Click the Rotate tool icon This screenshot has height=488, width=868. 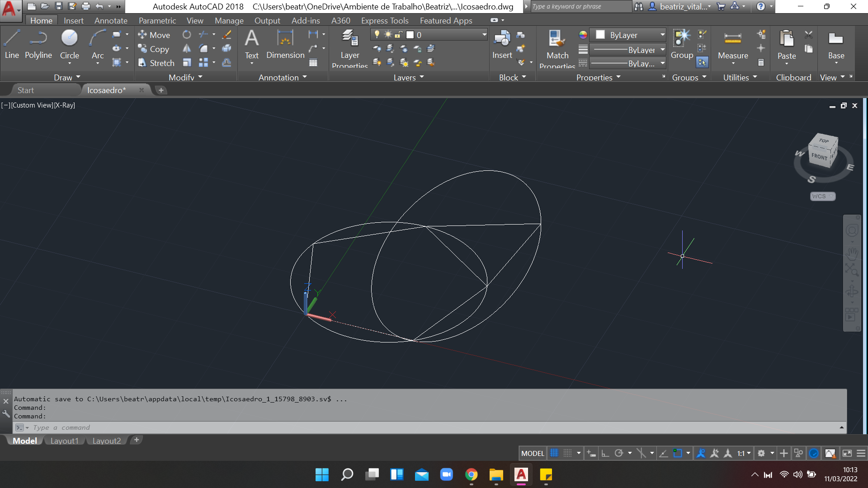pyautogui.click(x=187, y=34)
